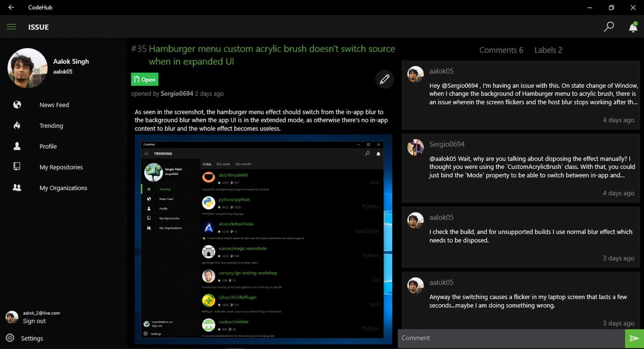Image resolution: width=644 pixels, height=349 pixels.
Task: Click Sergio0694's avatar in comments
Action: tap(415, 147)
